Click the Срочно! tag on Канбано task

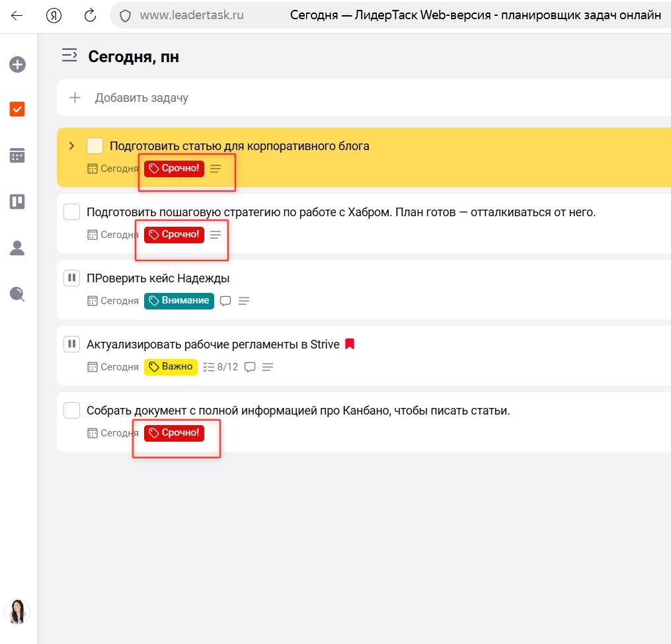pos(174,433)
